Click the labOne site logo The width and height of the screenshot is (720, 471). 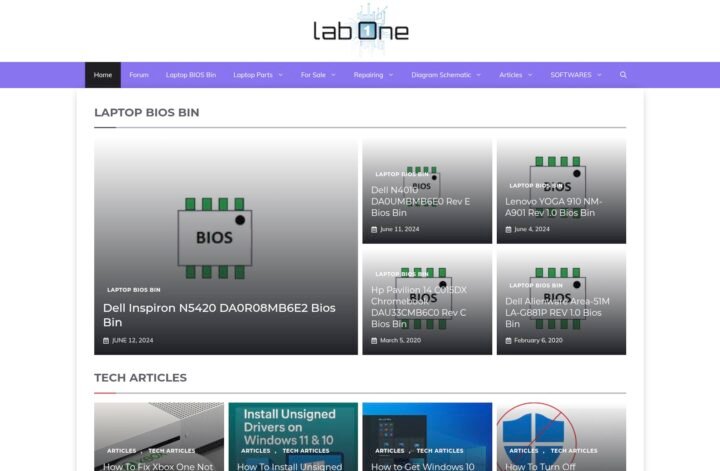[361, 28]
